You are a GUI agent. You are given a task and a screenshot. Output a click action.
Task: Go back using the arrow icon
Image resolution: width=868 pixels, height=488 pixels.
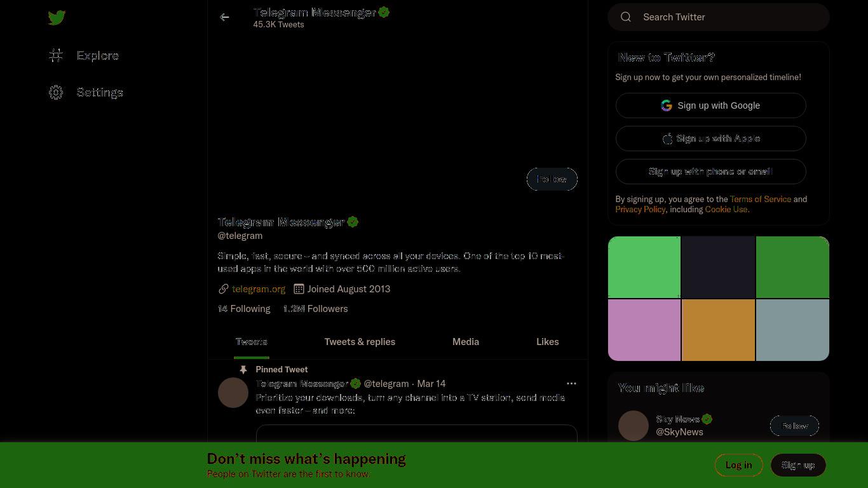[x=224, y=17]
